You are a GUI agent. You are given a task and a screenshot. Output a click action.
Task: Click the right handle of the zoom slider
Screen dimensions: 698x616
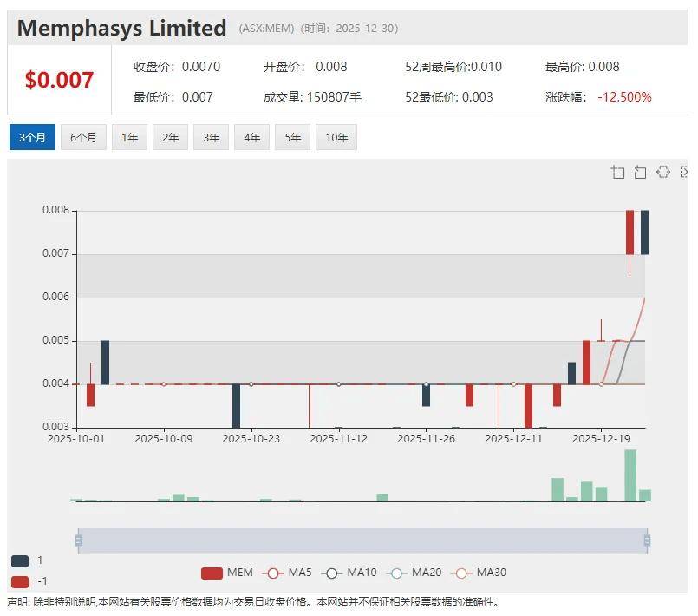(x=647, y=541)
